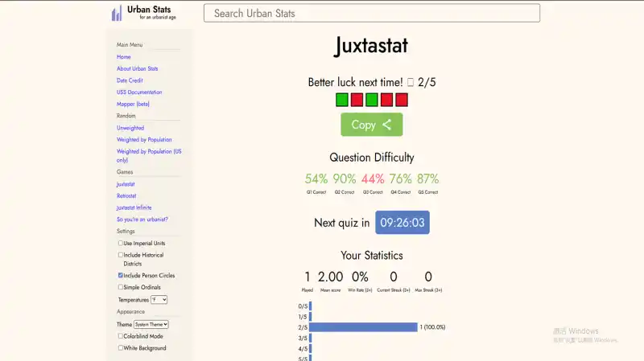Viewport: 644px width, 361px height.
Task: Select Weighted by Population (US only) link
Action: pos(149,155)
